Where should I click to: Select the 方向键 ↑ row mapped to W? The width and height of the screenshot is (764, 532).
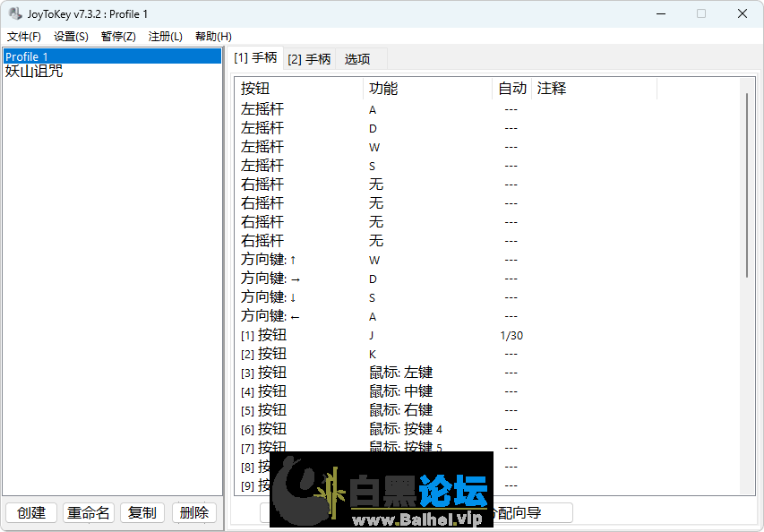(487, 260)
